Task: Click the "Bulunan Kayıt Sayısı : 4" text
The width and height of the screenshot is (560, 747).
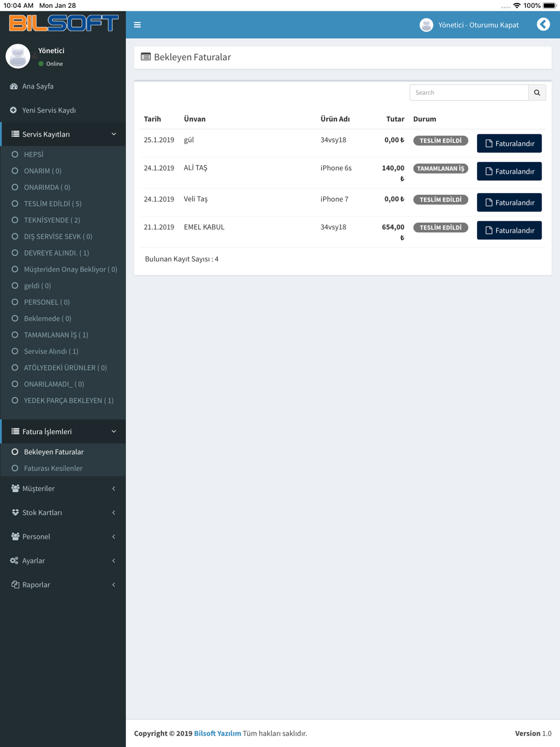Action: [x=182, y=259]
